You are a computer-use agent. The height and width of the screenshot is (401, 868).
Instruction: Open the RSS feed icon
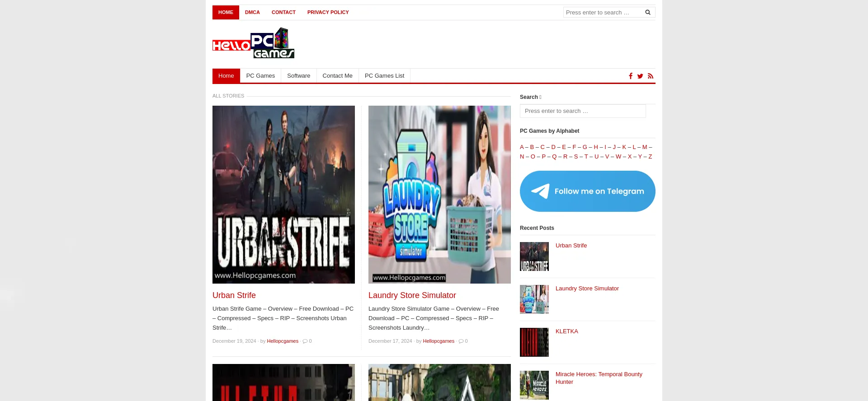pyautogui.click(x=651, y=76)
